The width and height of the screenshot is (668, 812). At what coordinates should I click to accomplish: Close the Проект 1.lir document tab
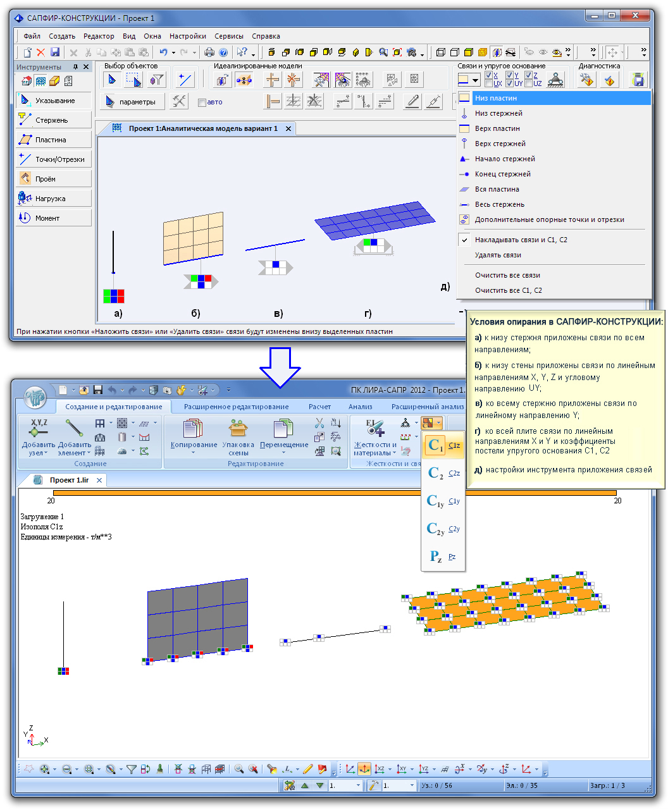click(x=100, y=481)
